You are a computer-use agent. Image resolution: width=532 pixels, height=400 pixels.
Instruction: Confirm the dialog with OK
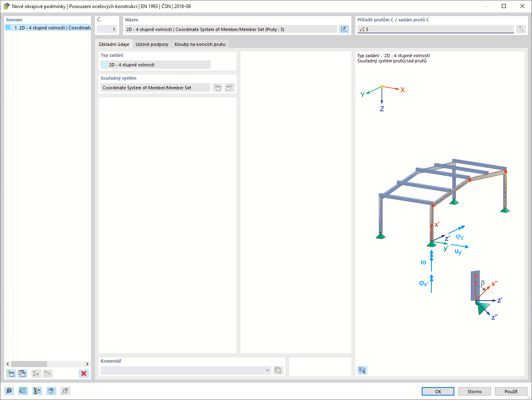[x=438, y=391]
